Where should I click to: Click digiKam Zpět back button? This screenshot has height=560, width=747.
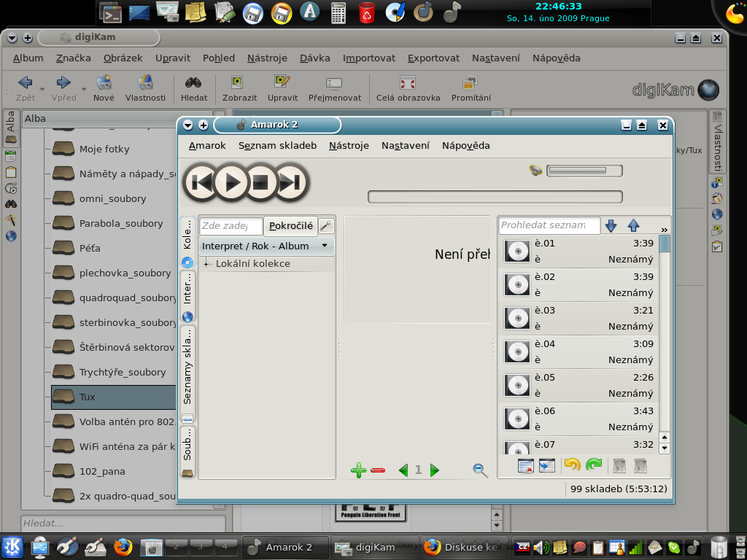click(x=26, y=88)
